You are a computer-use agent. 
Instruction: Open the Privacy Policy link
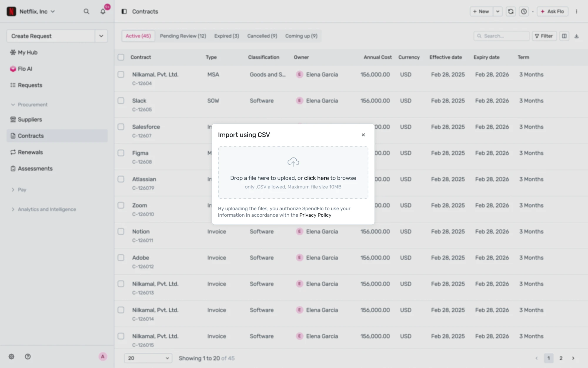point(315,215)
